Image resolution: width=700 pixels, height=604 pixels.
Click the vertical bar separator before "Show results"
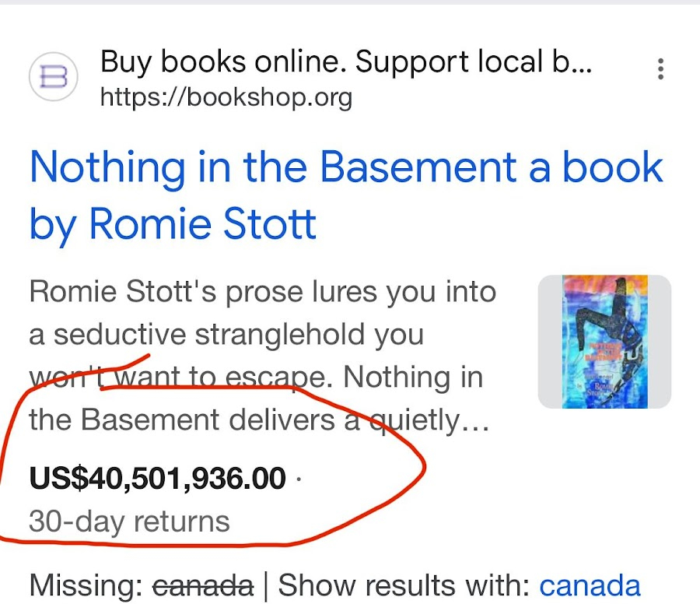coord(265,585)
